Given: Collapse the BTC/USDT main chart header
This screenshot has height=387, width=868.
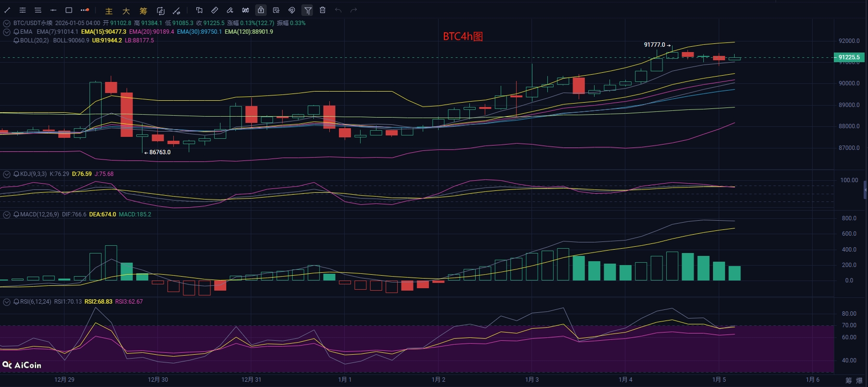Looking at the screenshot, I should click(x=7, y=23).
